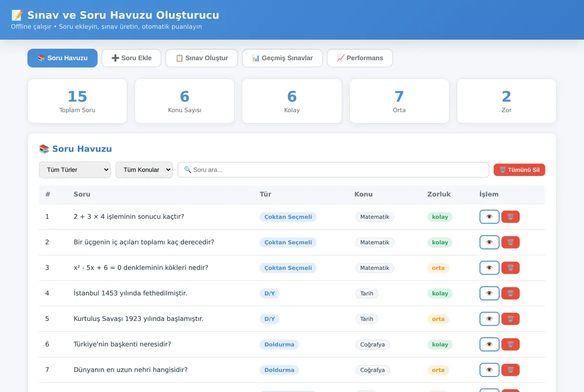
Task: Delete the Kurtuluş Savaşı 1923 question
Action: coord(511,319)
